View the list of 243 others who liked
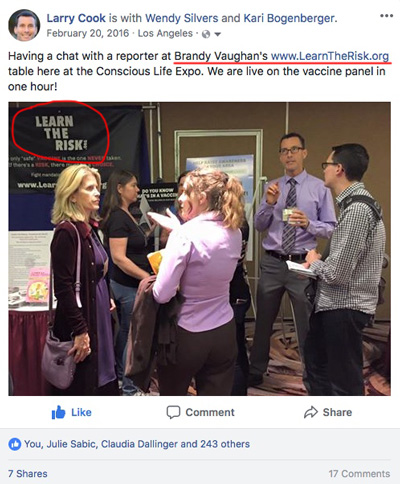Image resolution: width=400 pixels, height=484 pixels. pos(225,444)
